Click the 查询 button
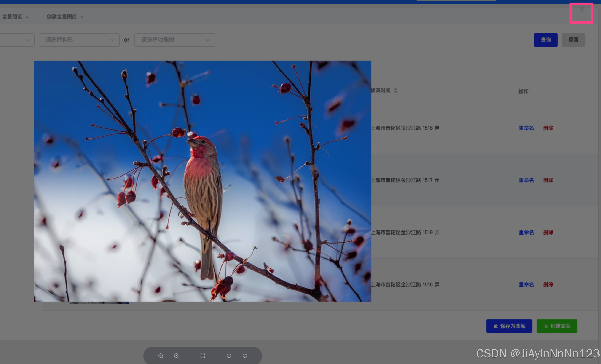Screen dimensions: 601x364 tap(545, 40)
